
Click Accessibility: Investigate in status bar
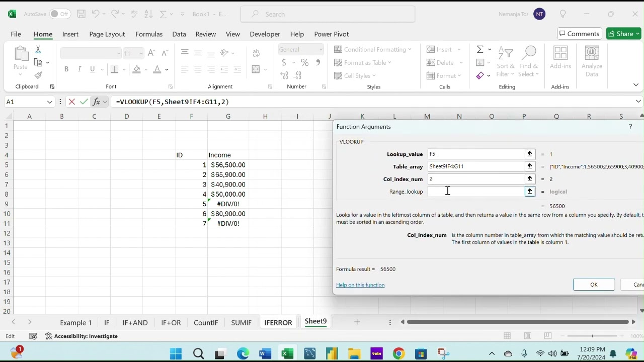click(82, 336)
